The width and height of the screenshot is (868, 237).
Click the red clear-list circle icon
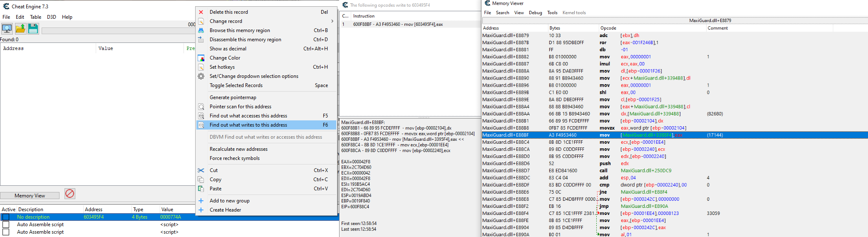click(x=70, y=194)
